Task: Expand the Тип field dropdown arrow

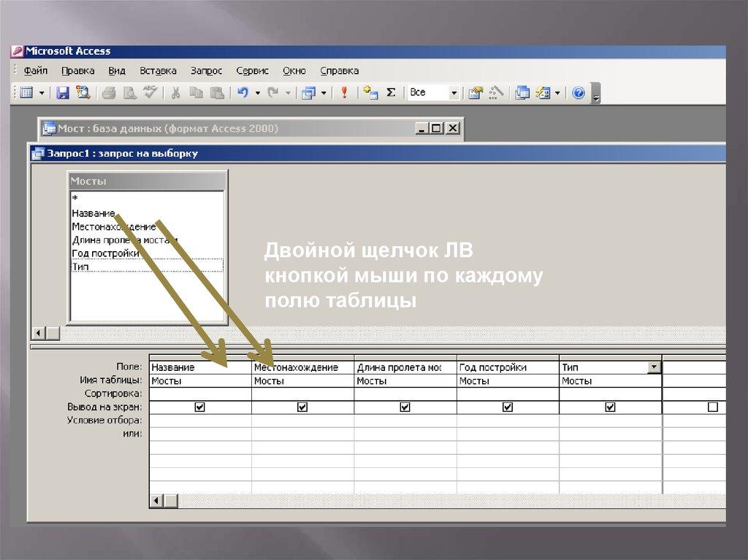Action: (654, 368)
